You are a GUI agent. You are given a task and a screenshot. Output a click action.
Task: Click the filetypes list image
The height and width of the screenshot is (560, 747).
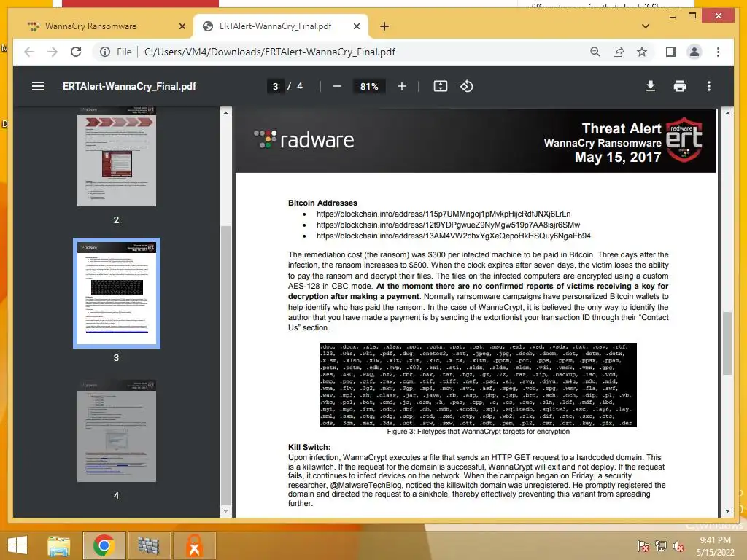pos(478,385)
